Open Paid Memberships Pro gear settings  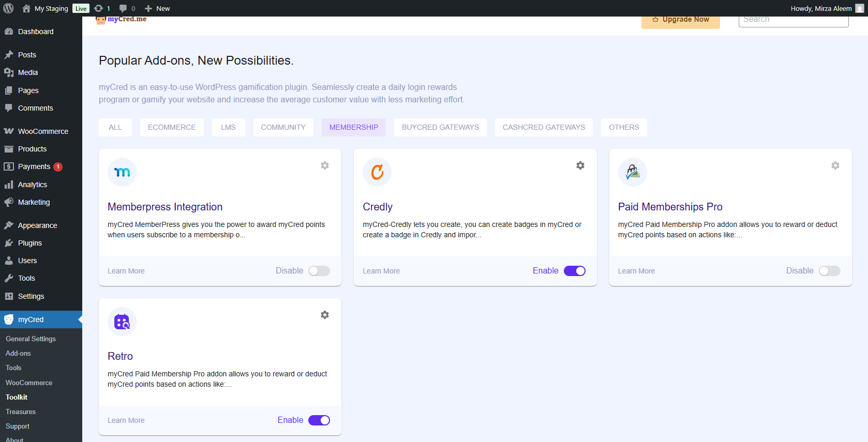835,165
